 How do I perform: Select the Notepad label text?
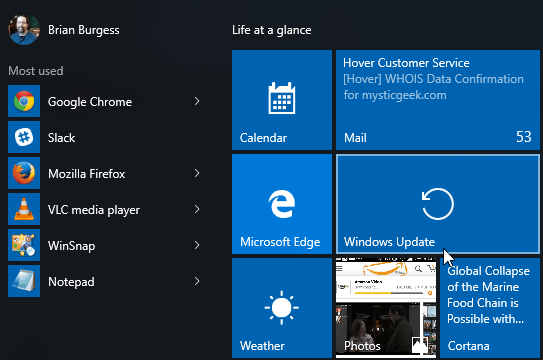[71, 282]
